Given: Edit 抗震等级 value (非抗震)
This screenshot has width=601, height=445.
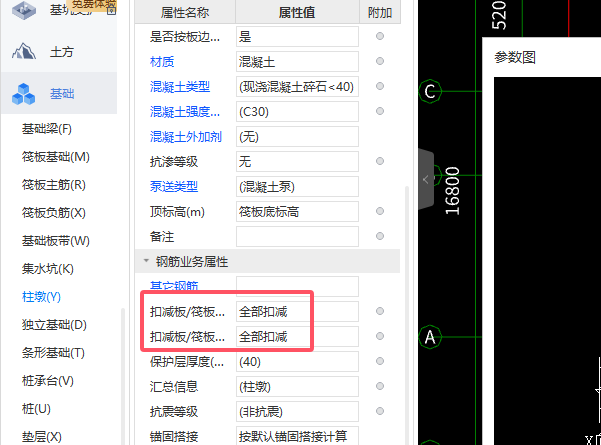Looking at the screenshot, I should (x=297, y=412).
